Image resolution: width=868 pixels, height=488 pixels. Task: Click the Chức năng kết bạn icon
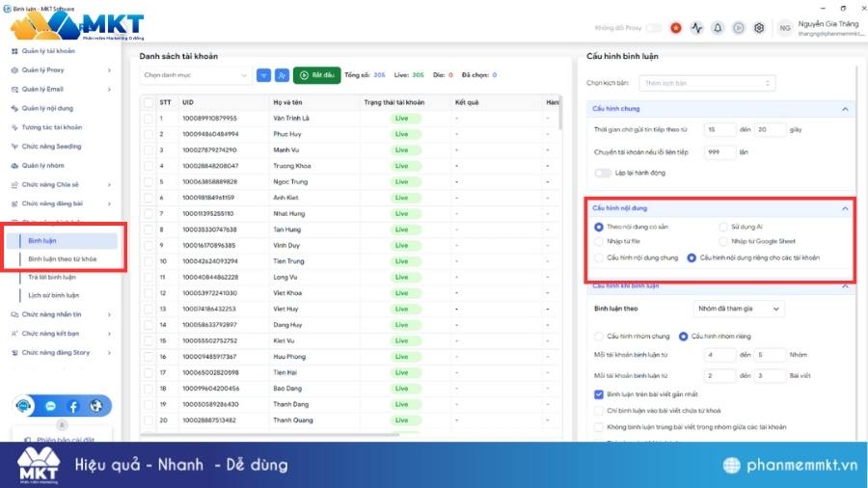(x=14, y=334)
